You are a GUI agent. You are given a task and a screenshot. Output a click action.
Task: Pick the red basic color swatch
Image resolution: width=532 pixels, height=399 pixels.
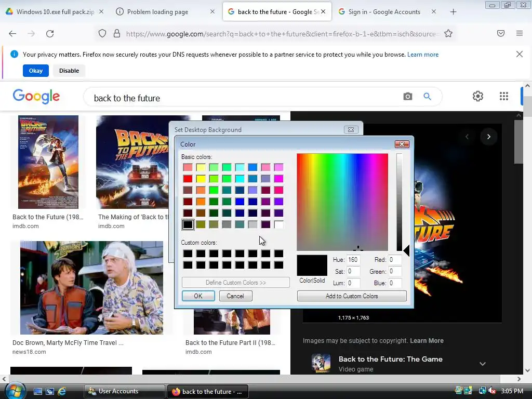coord(188,179)
